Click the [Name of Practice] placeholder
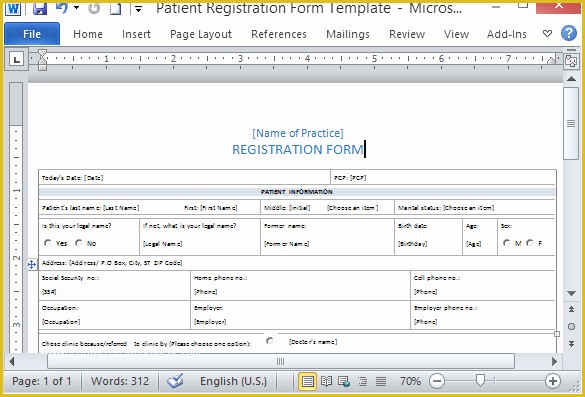The width and height of the screenshot is (585, 397). point(298,133)
